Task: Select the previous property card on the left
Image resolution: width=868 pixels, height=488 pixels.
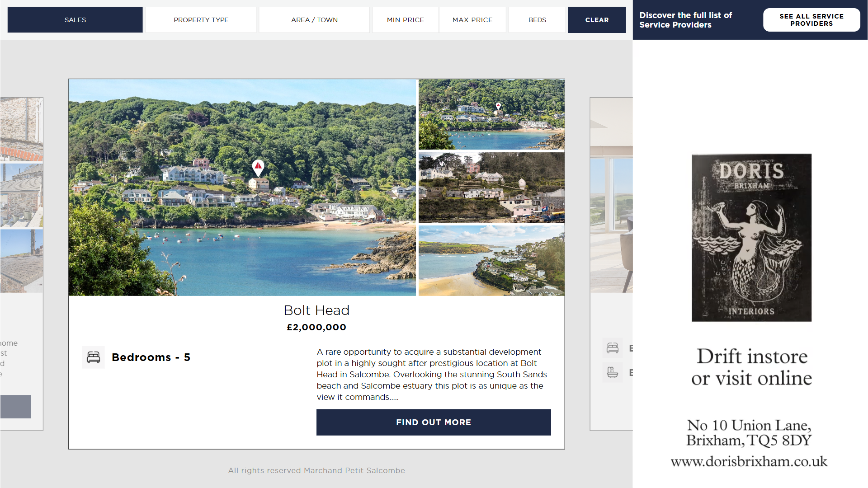Action: [22, 264]
